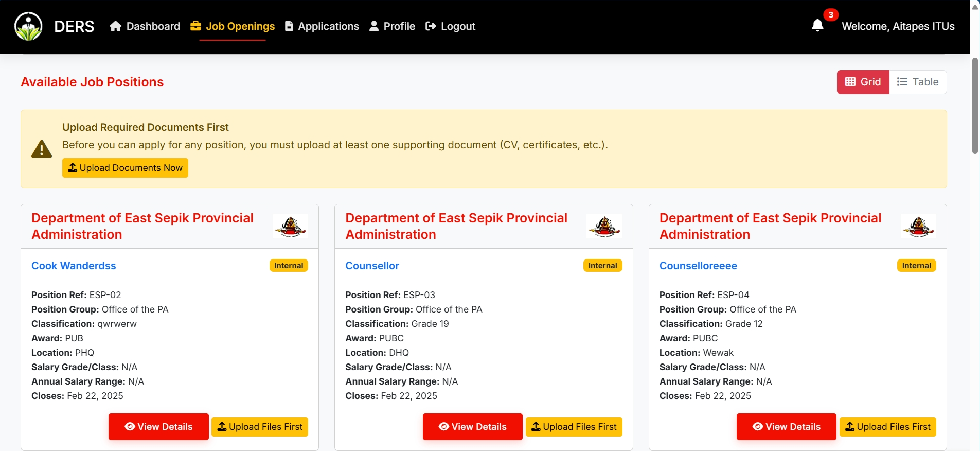Click the Available Job Positions heading
The width and height of the screenshot is (980, 451).
[x=92, y=82]
